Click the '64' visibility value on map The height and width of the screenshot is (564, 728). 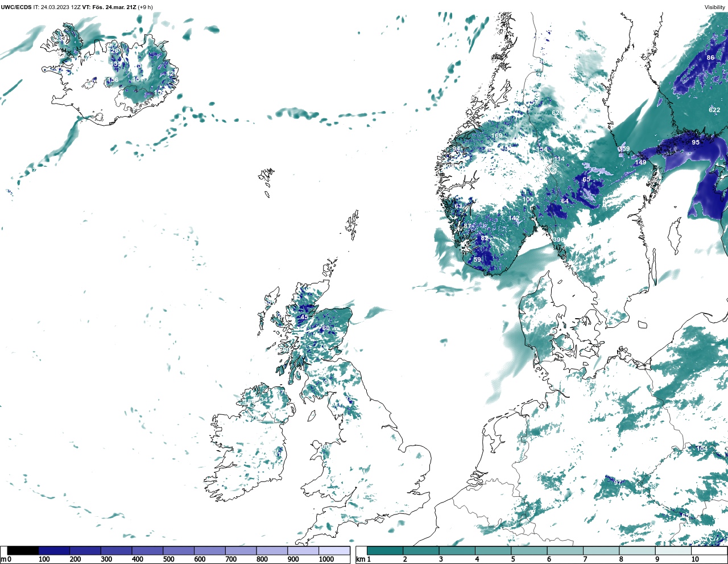click(565, 201)
